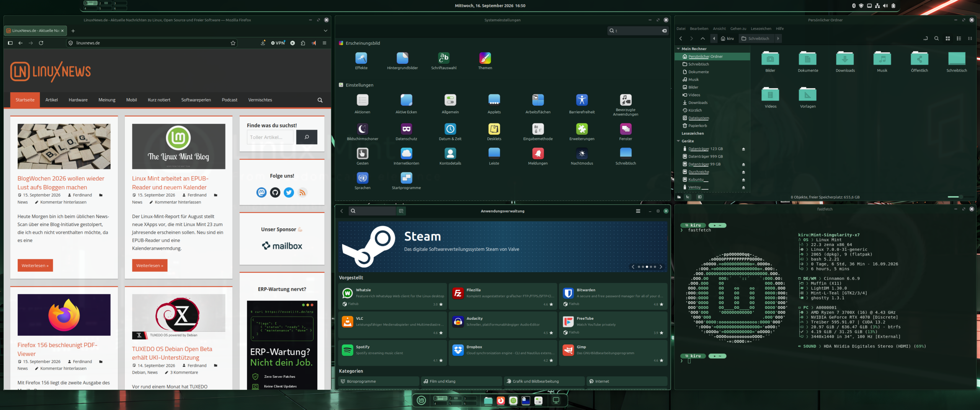Screen dimensions: 980x410
Task: Toggle location entry in file manager toolbar
Action: tap(926, 38)
